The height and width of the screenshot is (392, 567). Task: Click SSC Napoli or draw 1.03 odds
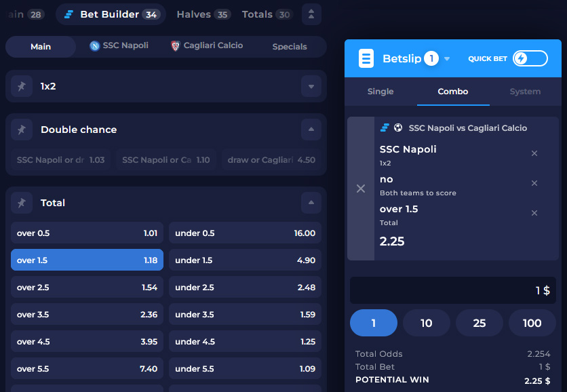(x=61, y=160)
